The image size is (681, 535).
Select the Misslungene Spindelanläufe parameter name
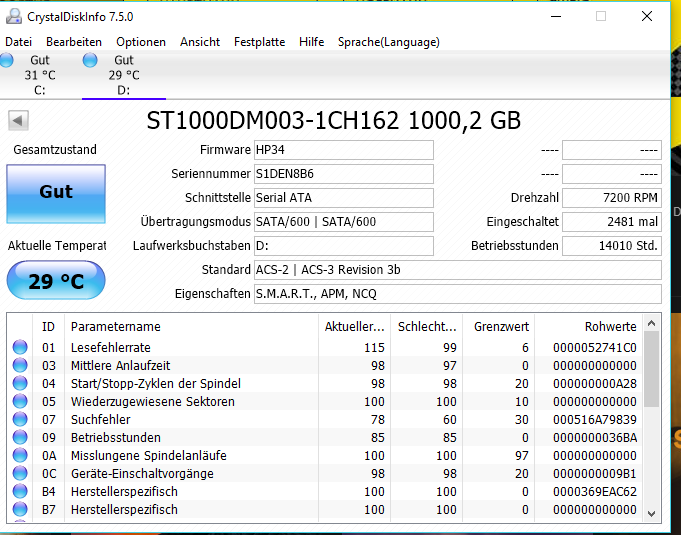(149, 456)
